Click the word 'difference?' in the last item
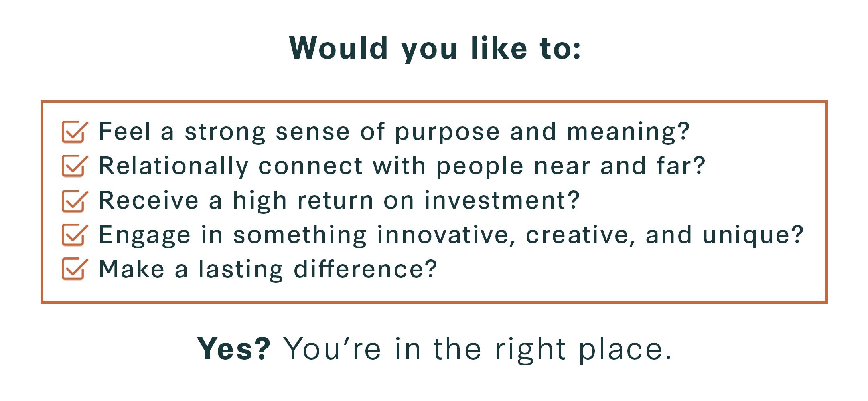 [x=365, y=269]
